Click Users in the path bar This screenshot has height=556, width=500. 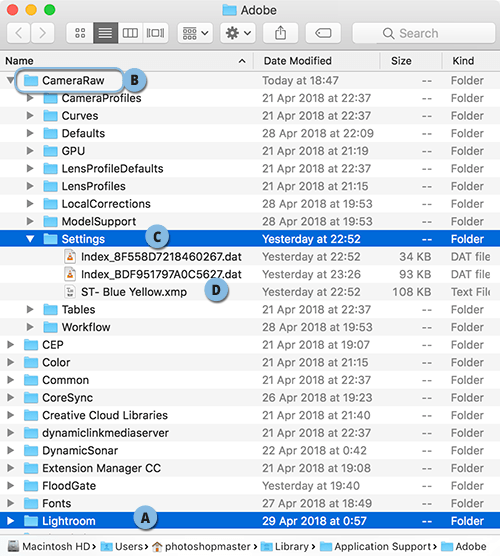coord(122,546)
